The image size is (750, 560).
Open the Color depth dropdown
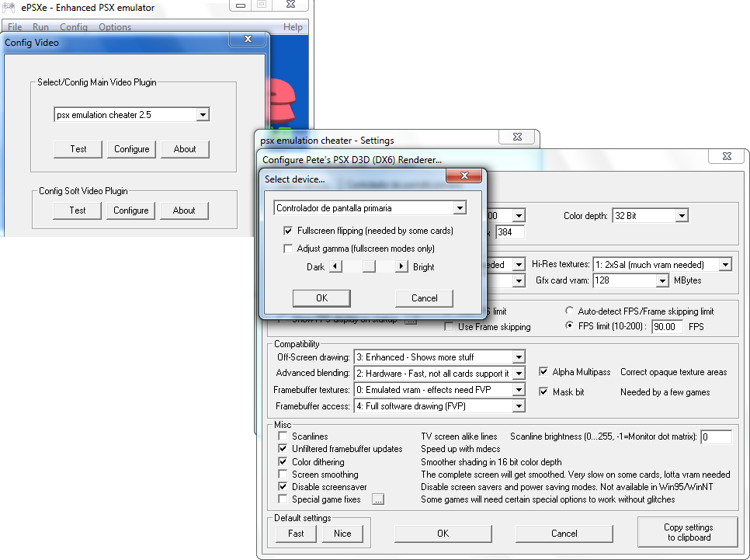[x=682, y=216]
